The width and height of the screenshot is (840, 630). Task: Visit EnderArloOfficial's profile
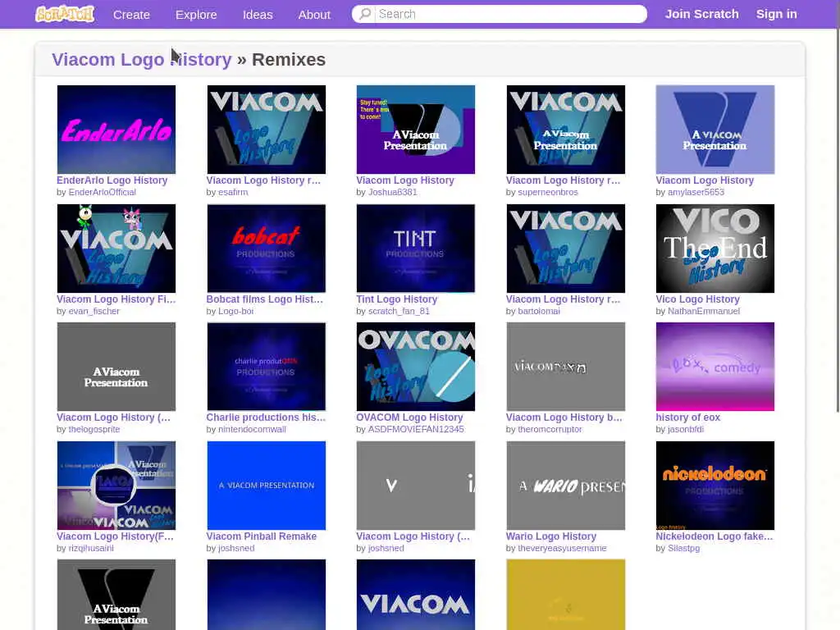(103, 192)
